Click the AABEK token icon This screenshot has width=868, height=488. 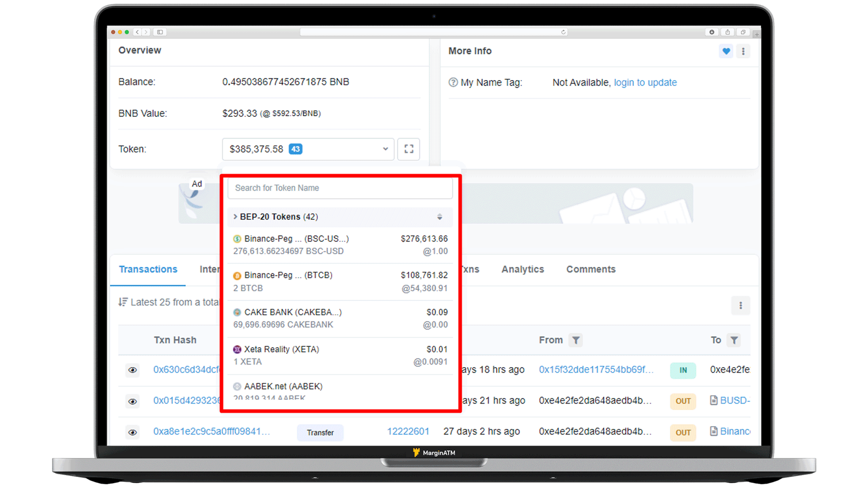click(x=237, y=386)
